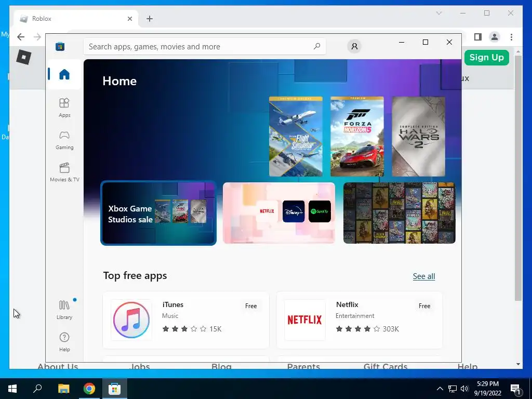Viewport: 532px width, 399px height.
Task: Open the Disney+ tile in streaming banner
Action: point(294,211)
